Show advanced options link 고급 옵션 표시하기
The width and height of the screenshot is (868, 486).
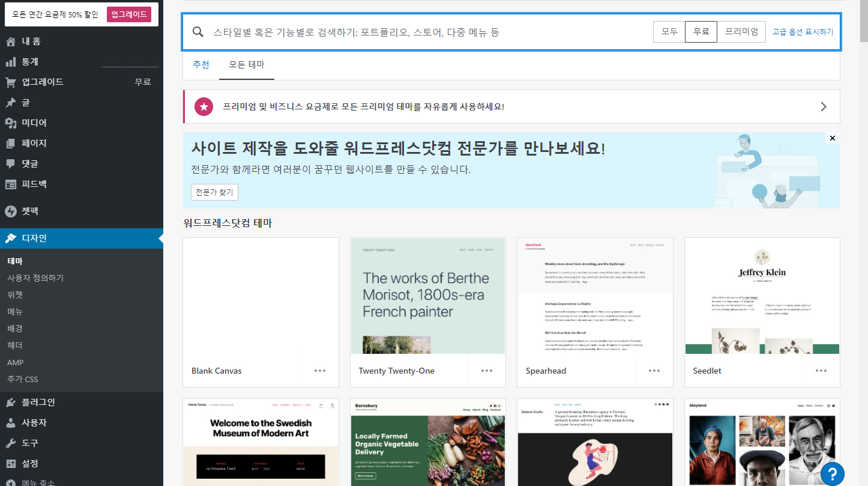tap(803, 32)
